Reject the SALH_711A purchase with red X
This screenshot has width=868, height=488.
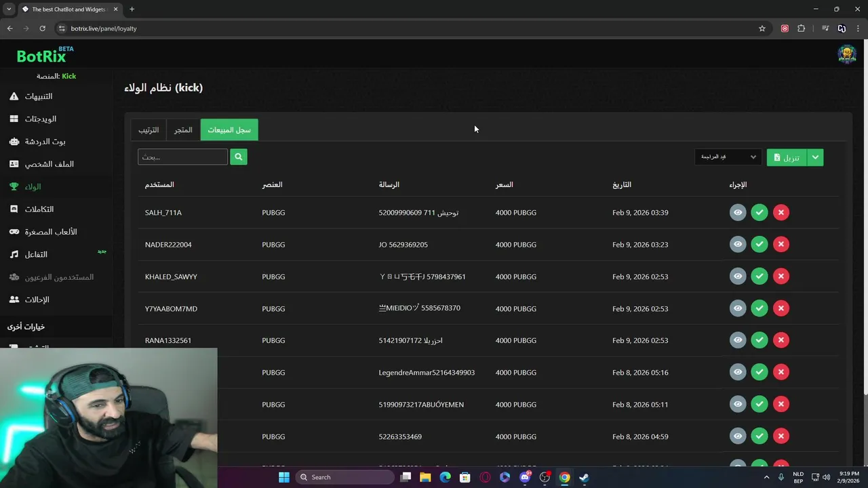(x=781, y=212)
